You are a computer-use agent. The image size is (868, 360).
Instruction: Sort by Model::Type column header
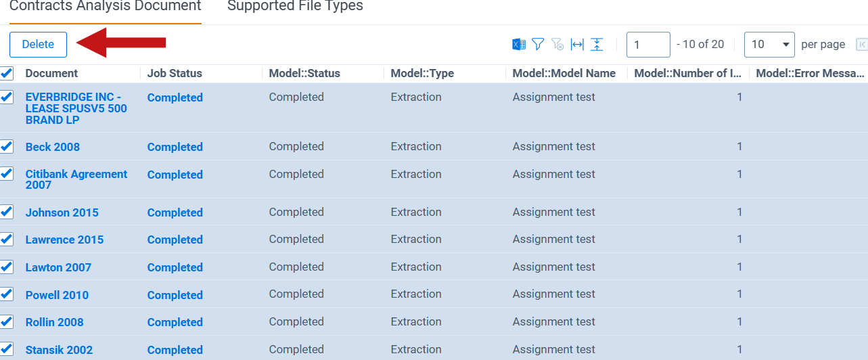coord(422,73)
